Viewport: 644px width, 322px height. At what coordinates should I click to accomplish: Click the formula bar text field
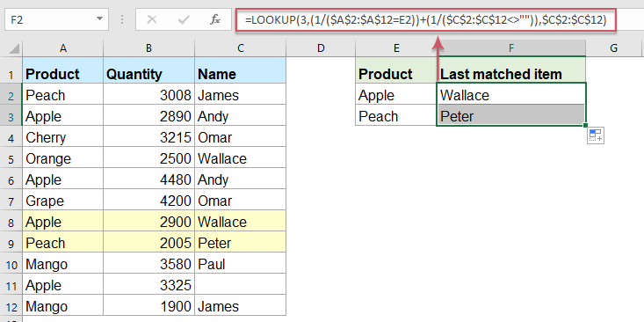(x=426, y=19)
